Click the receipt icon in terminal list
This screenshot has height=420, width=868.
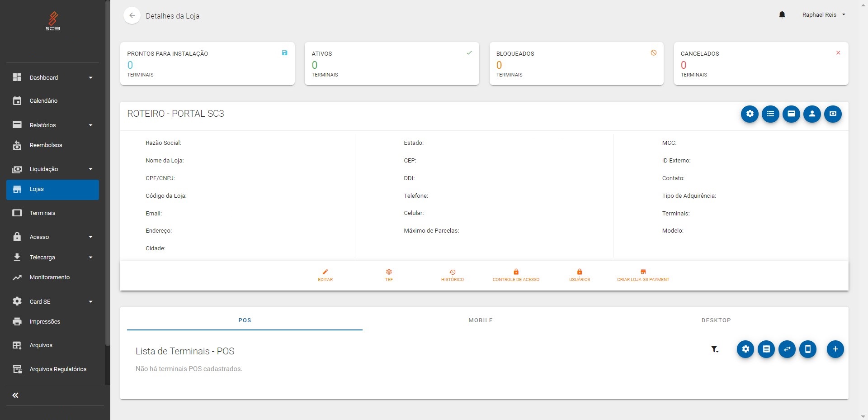[766, 349]
